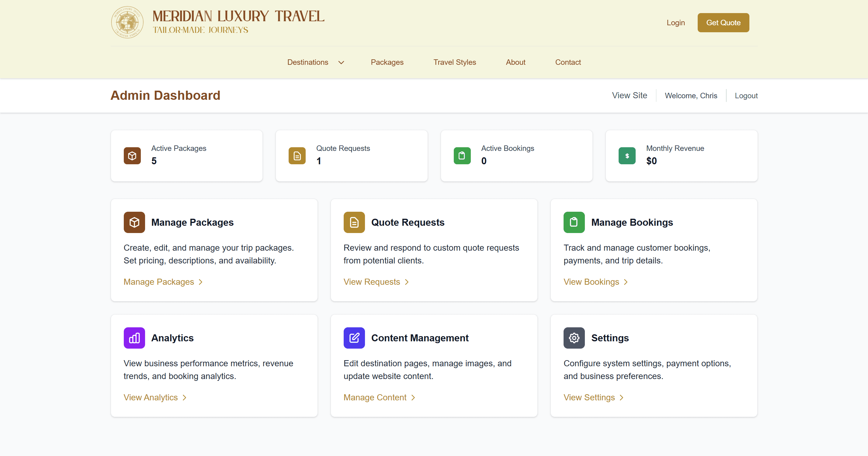Open View Analytics from the Analytics card
This screenshot has width=868, height=456.
(x=150, y=398)
